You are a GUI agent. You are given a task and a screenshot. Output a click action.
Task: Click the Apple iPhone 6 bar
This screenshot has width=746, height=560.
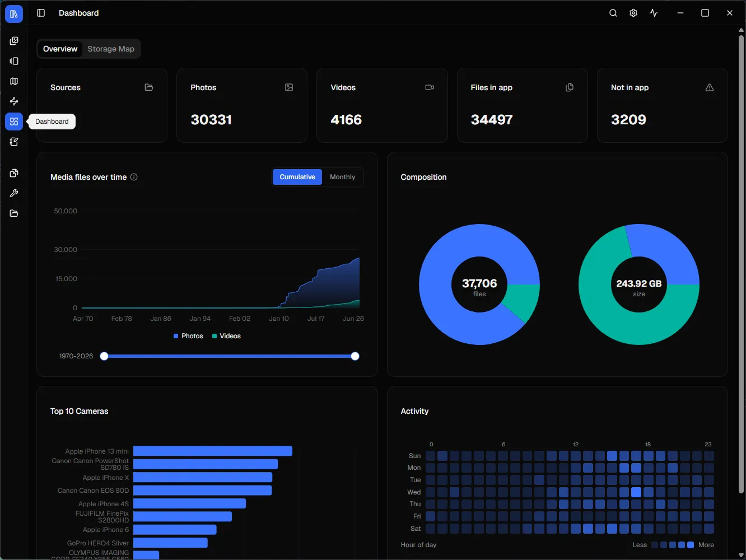point(175,530)
